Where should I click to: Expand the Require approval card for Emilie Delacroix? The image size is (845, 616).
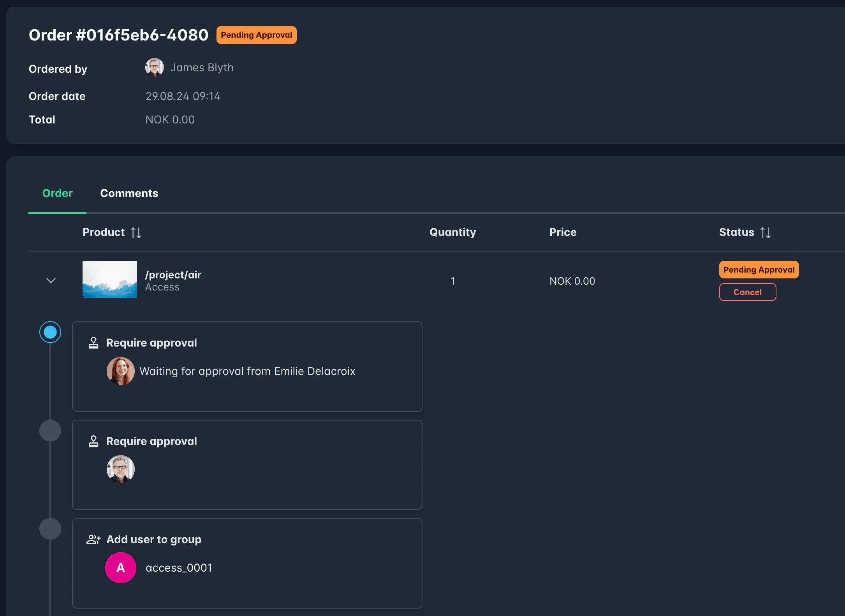pyautogui.click(x=247, y=366)
